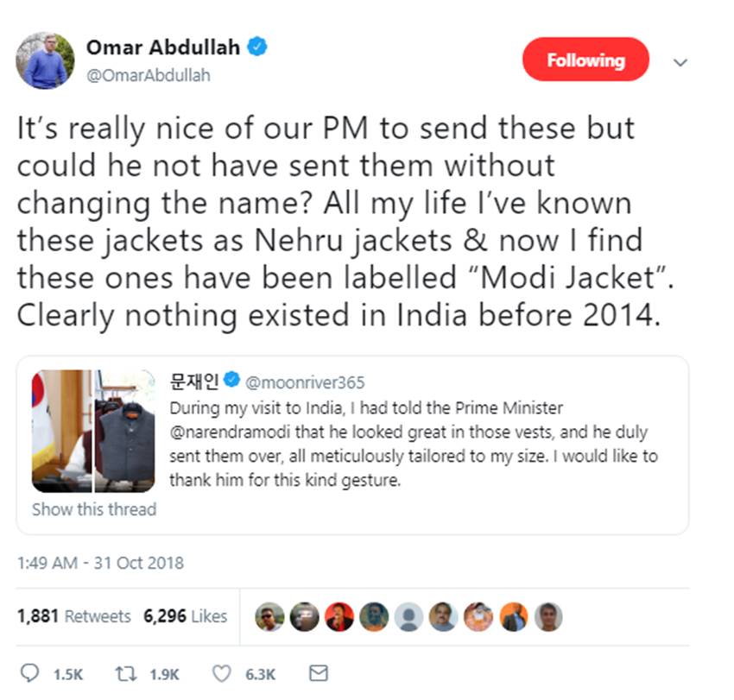Click the reply speech bubble icon

(28, 673)
